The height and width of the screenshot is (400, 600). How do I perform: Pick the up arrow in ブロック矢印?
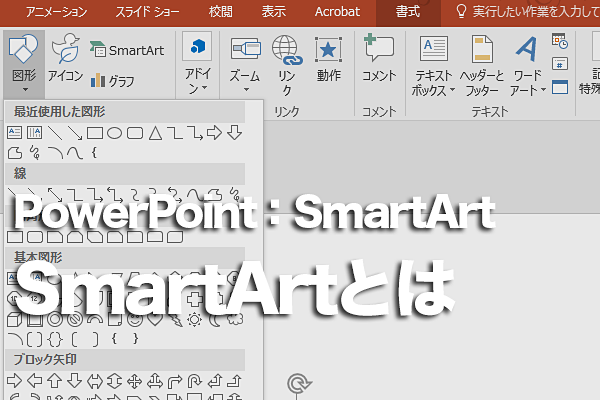click(x=54, y=381)
